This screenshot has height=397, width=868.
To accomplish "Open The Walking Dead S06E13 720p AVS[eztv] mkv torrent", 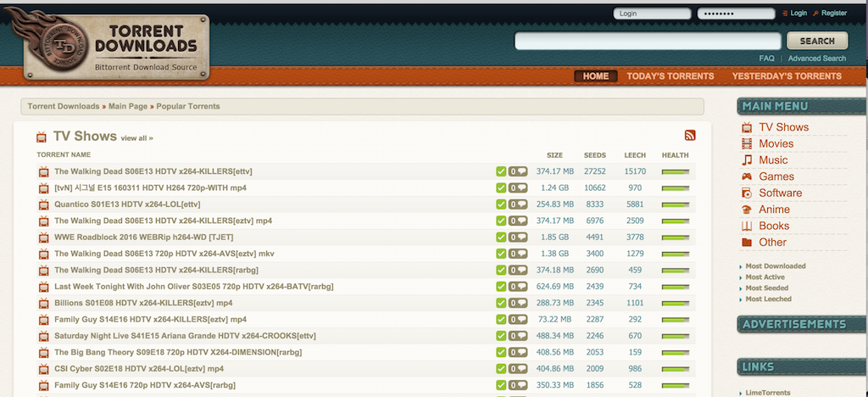I will tap(164, 254).
